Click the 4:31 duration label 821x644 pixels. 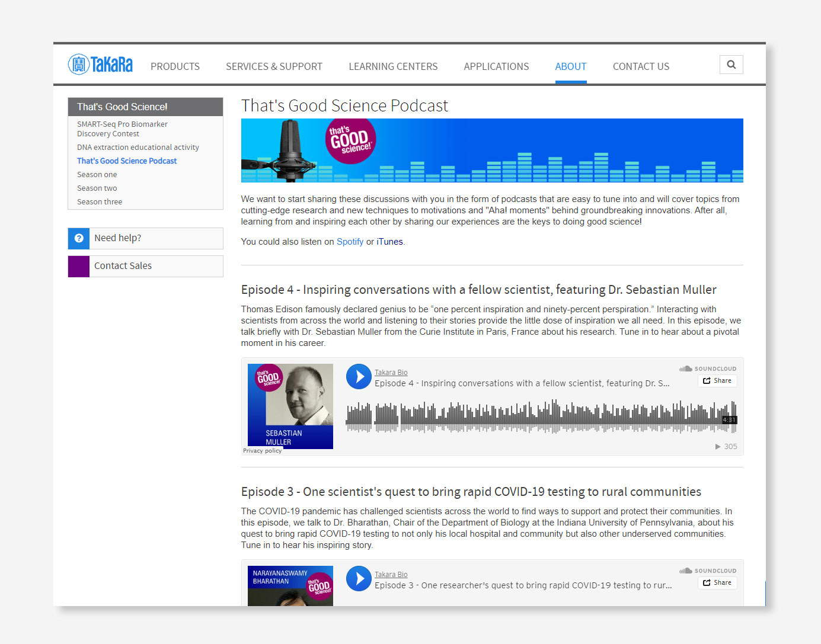pyautogui.click(x=729, y=420)
